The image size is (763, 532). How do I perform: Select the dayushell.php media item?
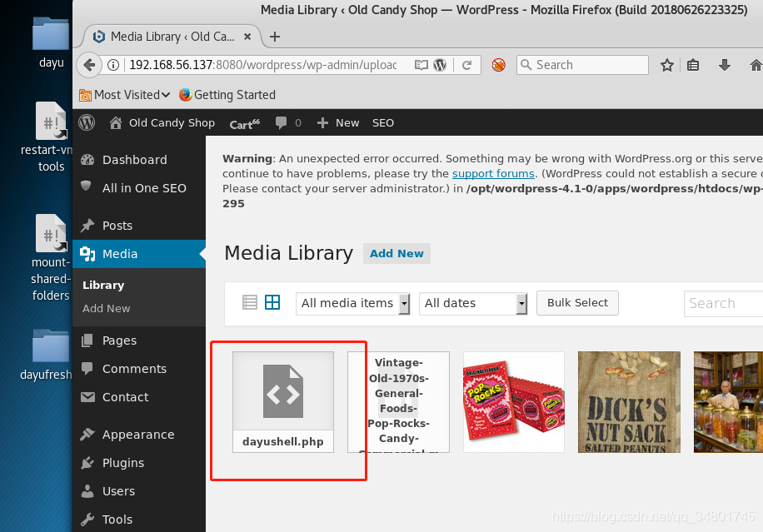coord(283,402)
